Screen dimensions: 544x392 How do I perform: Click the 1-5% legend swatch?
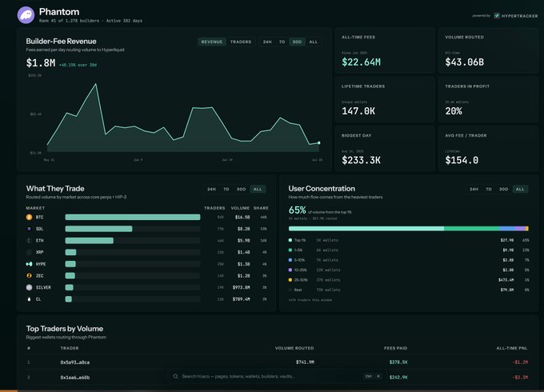pos(290,250)
